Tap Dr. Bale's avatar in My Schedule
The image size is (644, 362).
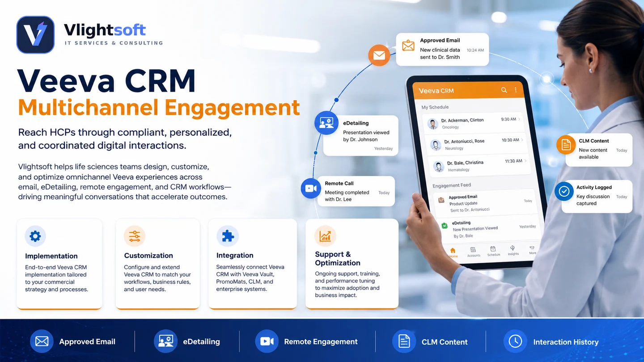tap(439, 167)
